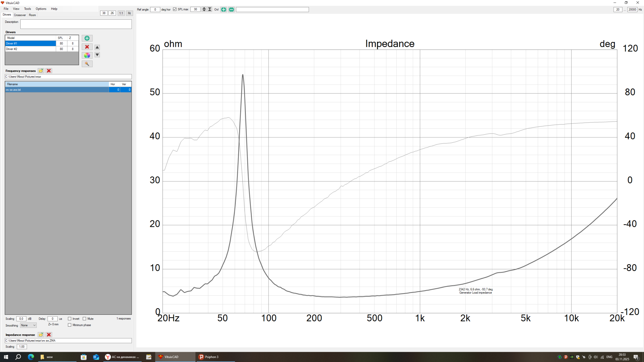Open frequency responses folder icon
The image size is (644, 362).
[x=41, y=71]
